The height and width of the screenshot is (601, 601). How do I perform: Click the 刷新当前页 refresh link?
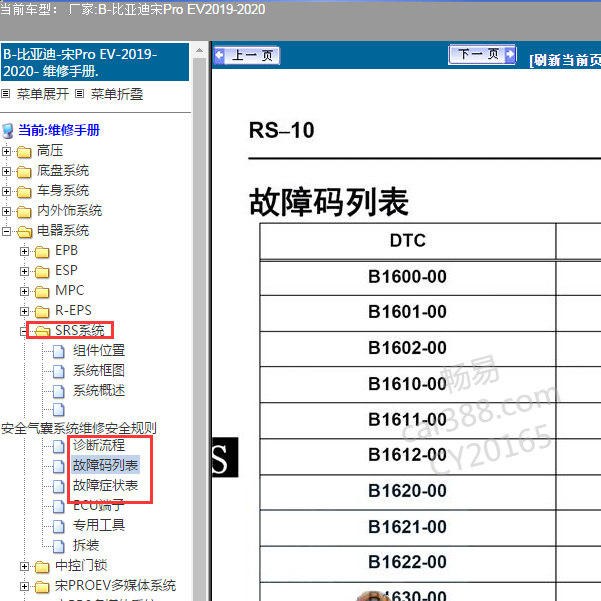[565, 60]
